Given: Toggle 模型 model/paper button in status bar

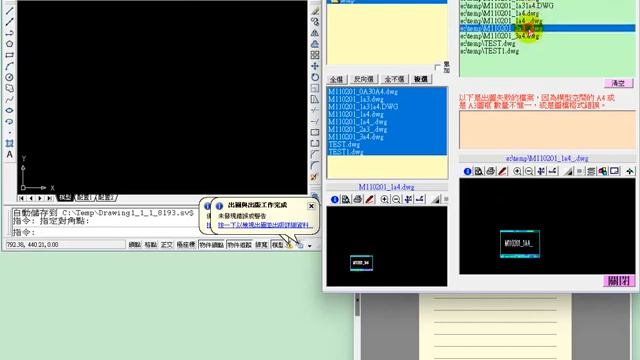Looking at the screenshot, I should click(x=278, y=244).
